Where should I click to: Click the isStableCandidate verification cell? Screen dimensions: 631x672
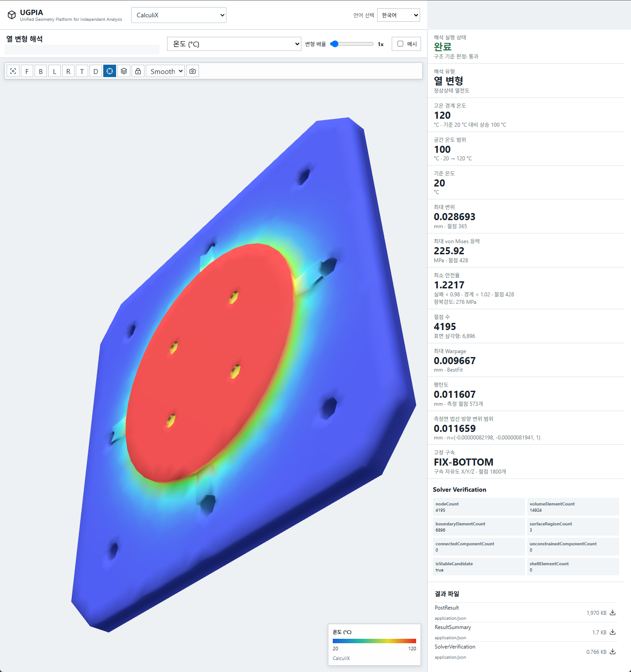(x=479, y=567)
